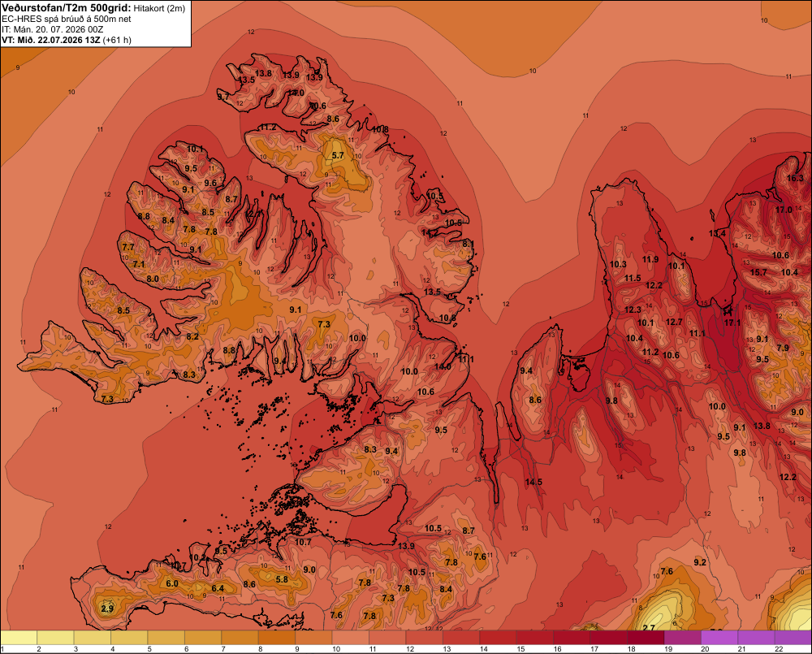Select the dark red legend swatch between 17 and 18
812x654 pixels.
point(609,638)
